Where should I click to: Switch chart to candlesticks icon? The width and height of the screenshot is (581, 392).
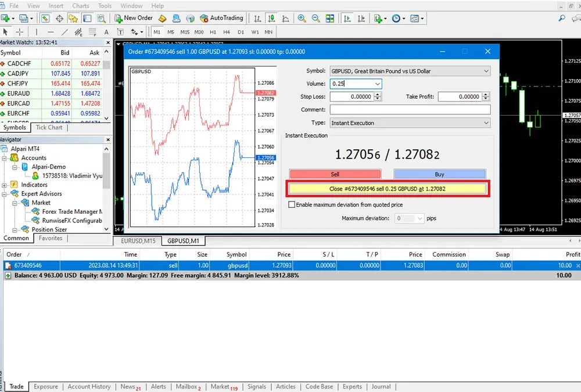(x=271, y=19)
